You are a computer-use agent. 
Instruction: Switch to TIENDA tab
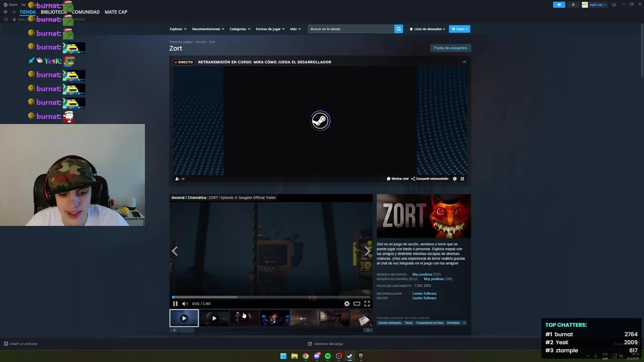coord(28,12)
